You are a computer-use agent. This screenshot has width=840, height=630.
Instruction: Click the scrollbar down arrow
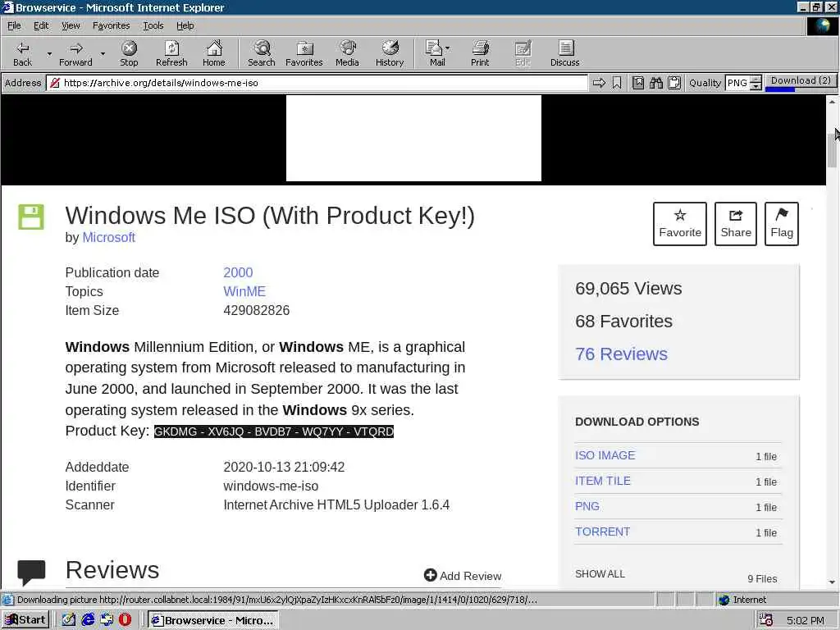pyautogui.click(x=832, y=582)
